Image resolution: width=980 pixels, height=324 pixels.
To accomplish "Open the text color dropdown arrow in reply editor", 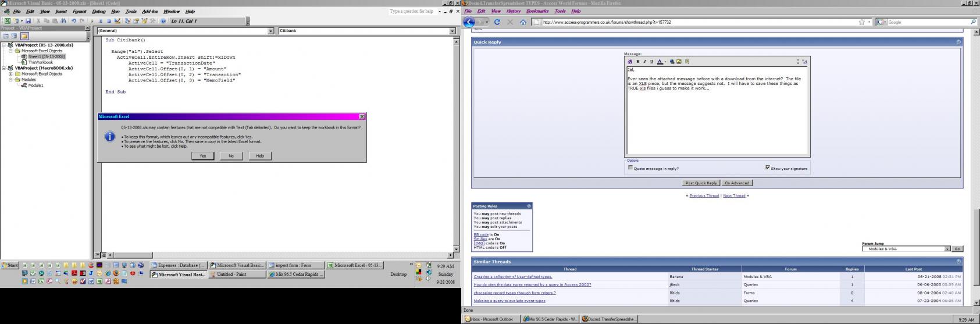I will tap(665, 62).
